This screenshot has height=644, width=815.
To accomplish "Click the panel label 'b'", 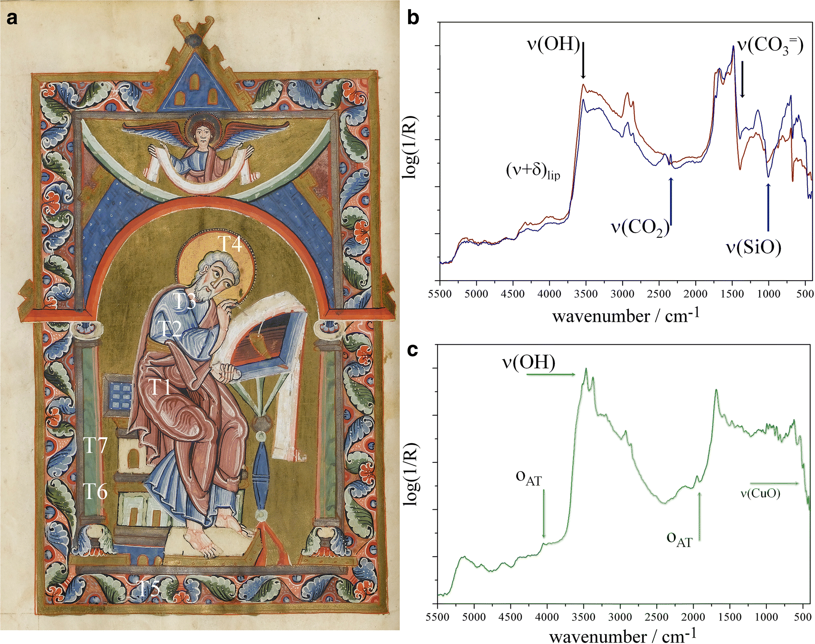I will coord(413,17).
